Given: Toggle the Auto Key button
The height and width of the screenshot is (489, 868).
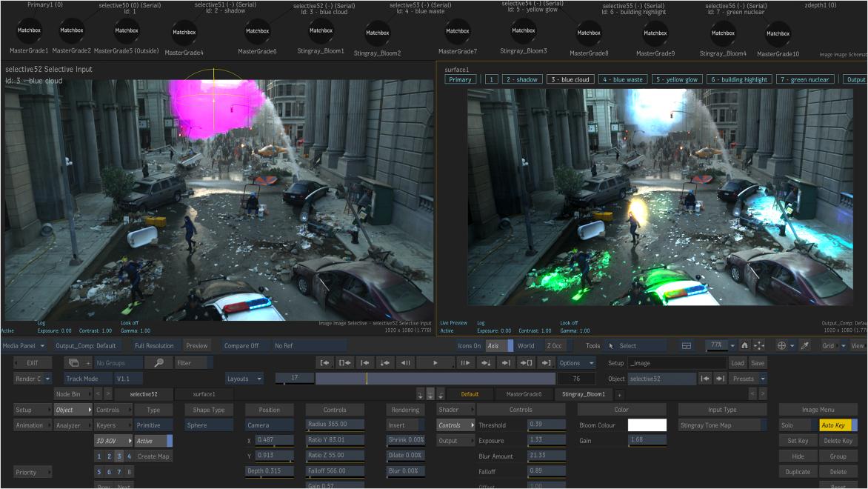Looking at the screenshot, I should pos(838,425).
